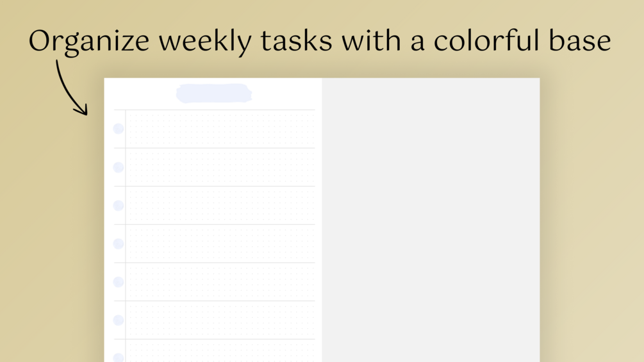This screenshot has width=644, height=362.
Task: Click the first dotted planner row
Action: [x=220, y=129]
